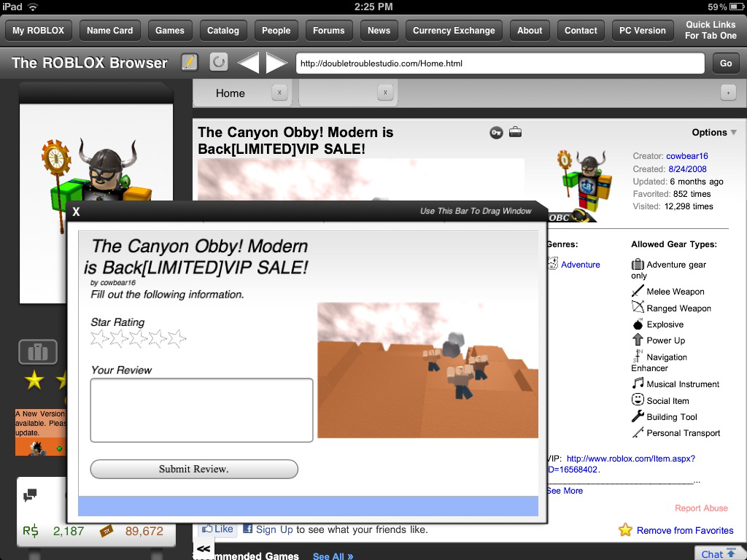Open creator cowbear16 profile link
747x560 pixels.
pos(686,156)
